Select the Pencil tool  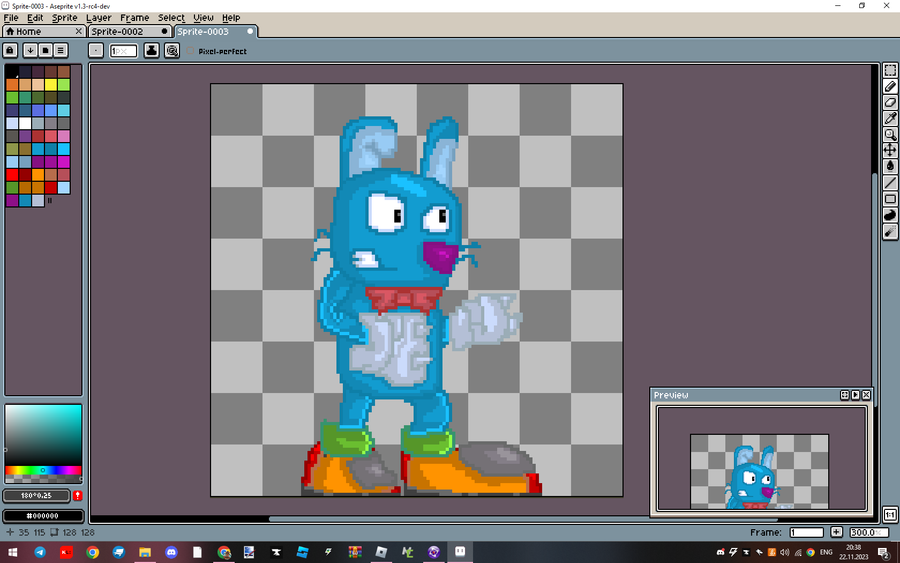pyautogui.click(x=890, y=86)
